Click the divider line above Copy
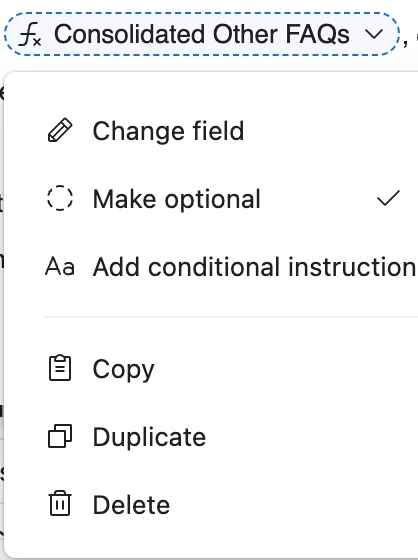 click(x=231, y=317)
